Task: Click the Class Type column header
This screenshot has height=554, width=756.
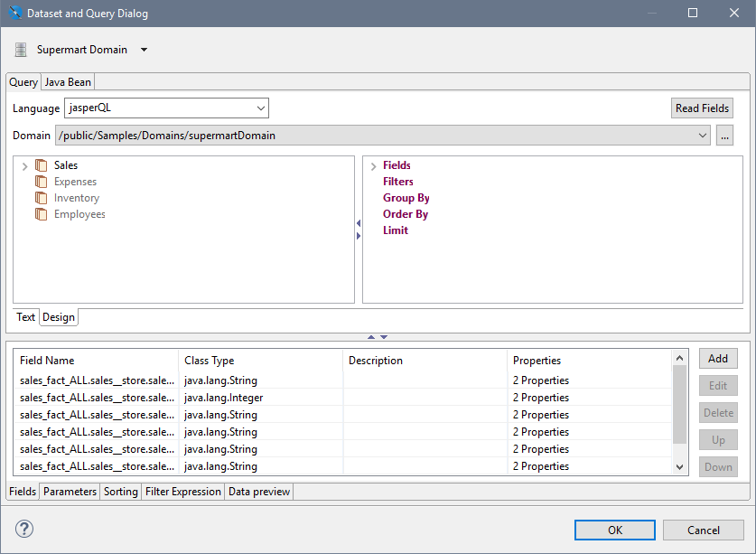Action: 261,361
